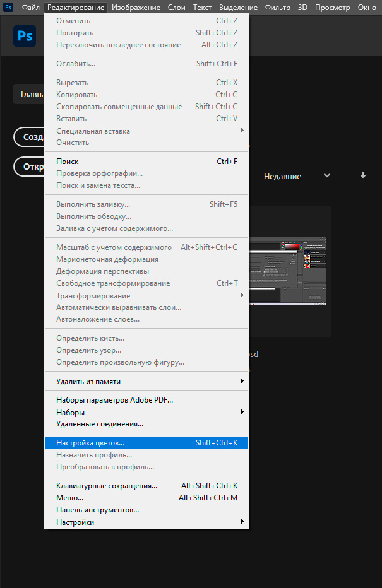Click the Photoshop home logo icon
Image resolution: width=382 pixels, height=588 pixels.
coord(25,37)
